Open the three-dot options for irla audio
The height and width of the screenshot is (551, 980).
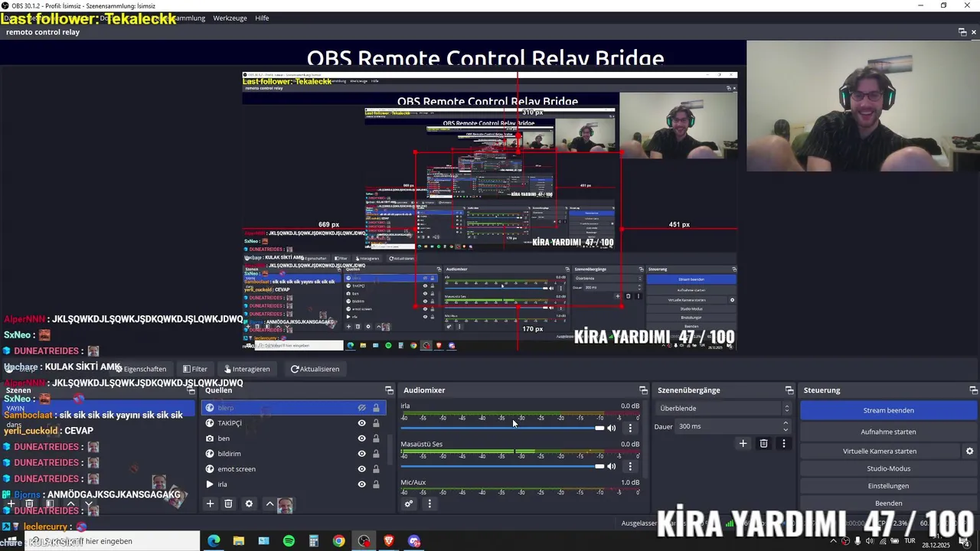click(630, 428)
